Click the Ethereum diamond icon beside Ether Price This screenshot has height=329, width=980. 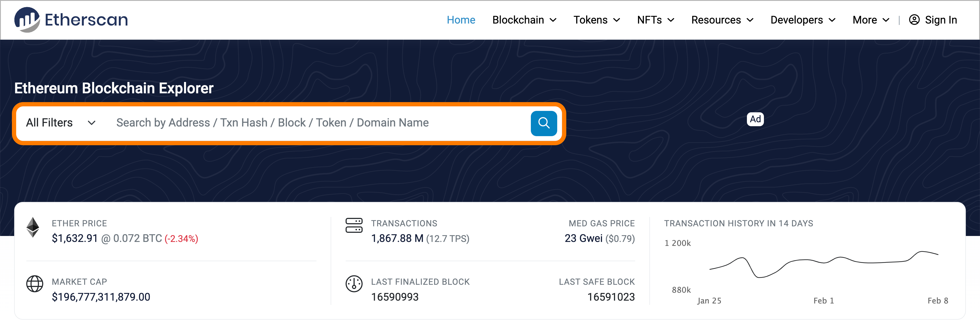[x=33, y=227]
